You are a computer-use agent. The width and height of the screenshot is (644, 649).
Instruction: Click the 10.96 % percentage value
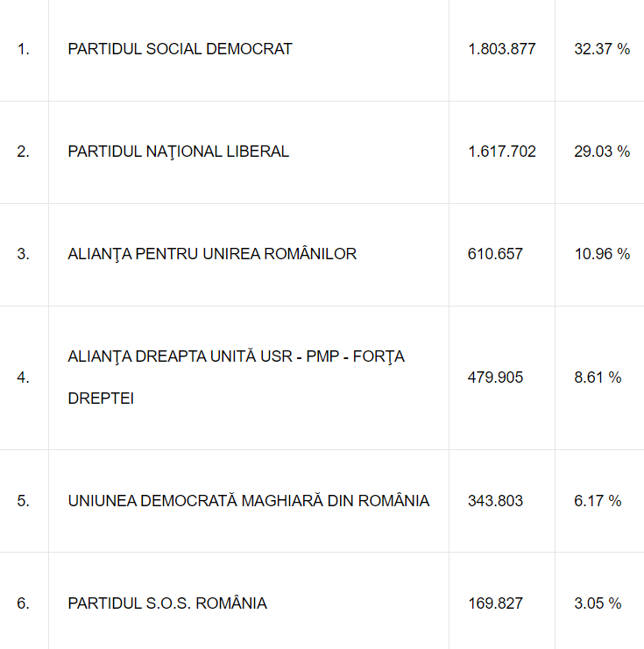pos(602,254)
